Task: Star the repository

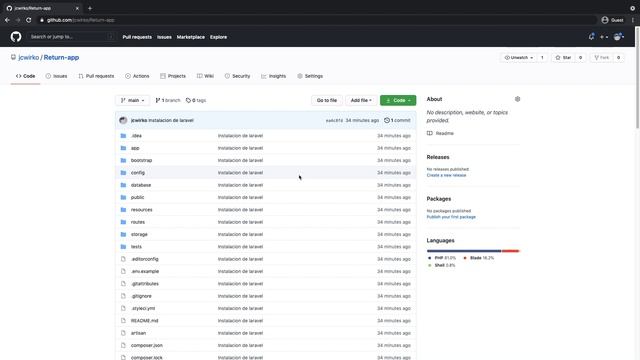Action: (563, 58)
